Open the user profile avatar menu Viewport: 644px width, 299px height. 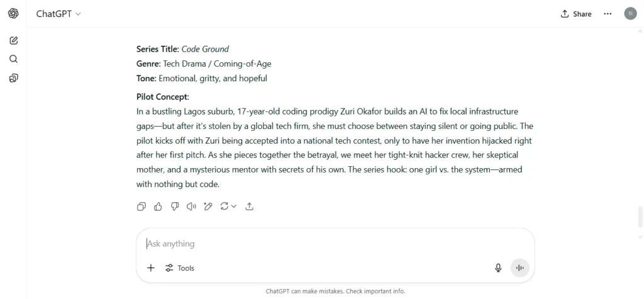click(x=630, y=14)
